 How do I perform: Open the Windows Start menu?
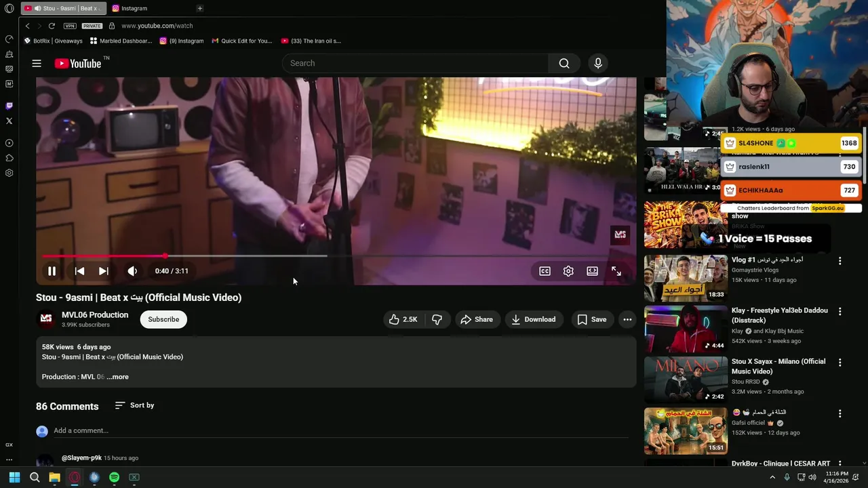pyautogui.click(x=14, y=477)
